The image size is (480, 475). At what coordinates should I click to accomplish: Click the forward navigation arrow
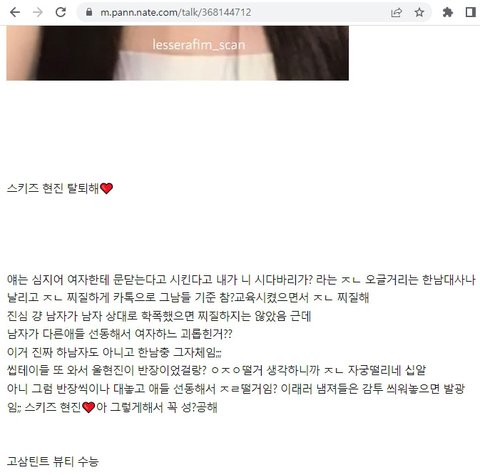click(38, 12)
